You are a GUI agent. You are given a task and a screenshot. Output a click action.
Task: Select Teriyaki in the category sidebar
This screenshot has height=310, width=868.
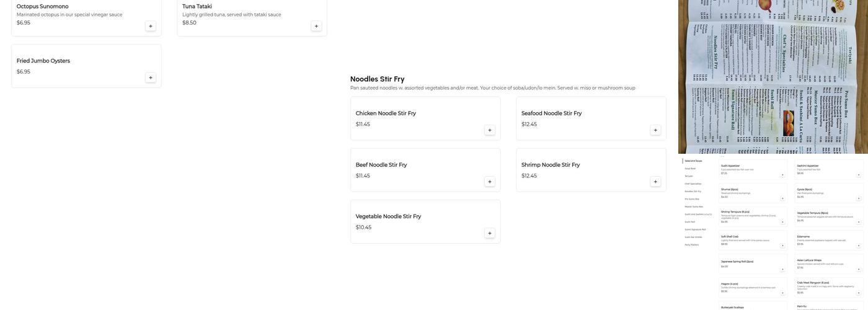tap(689, 176)
